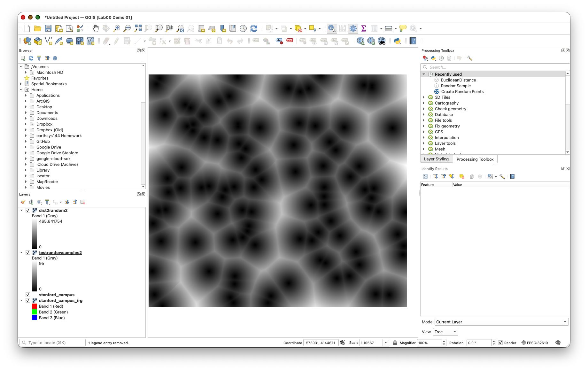Click the Open Project folder icon
The image size is (588, 371).
38,28
